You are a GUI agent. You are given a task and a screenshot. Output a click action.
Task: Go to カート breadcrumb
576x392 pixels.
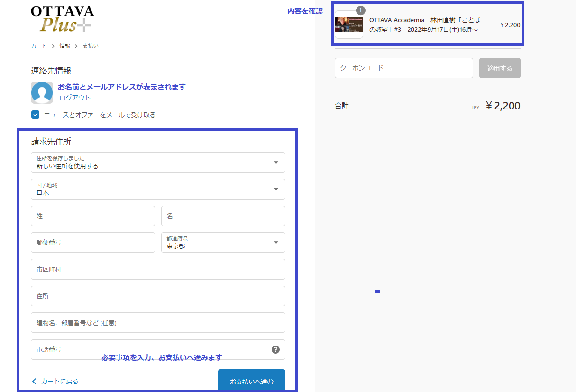(x=39, y=46)
